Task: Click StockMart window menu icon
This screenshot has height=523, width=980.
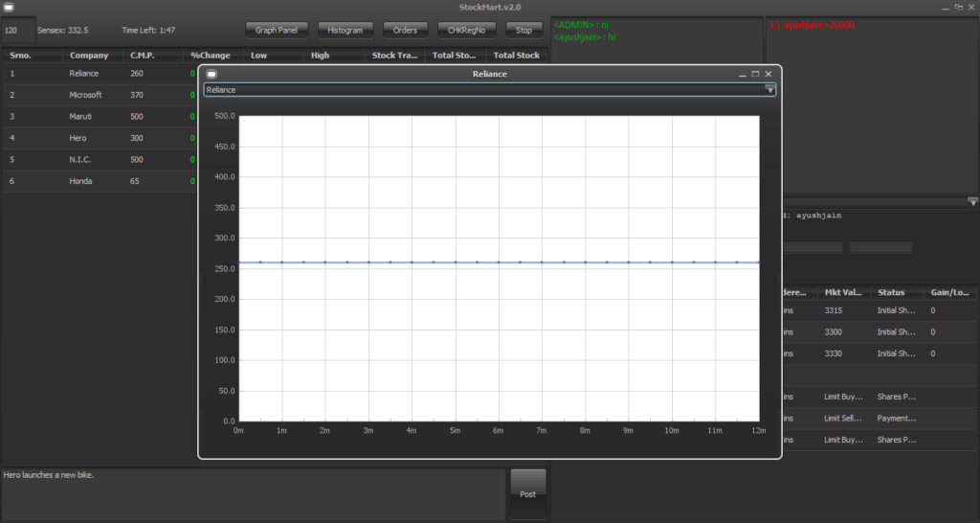Action: 9,7
